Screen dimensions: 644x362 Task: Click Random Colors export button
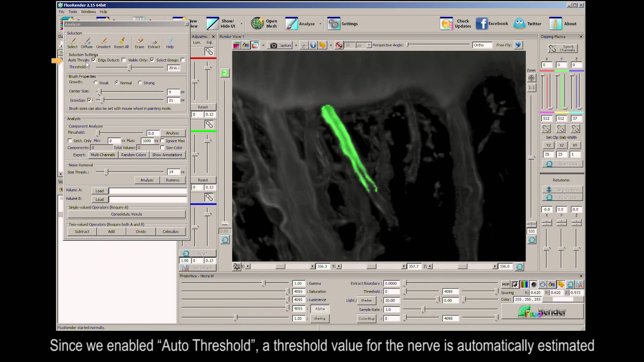tap(133, 155)
